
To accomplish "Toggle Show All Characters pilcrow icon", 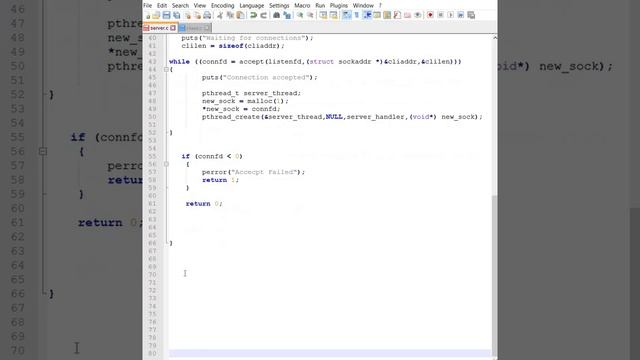I will point(357,15).
